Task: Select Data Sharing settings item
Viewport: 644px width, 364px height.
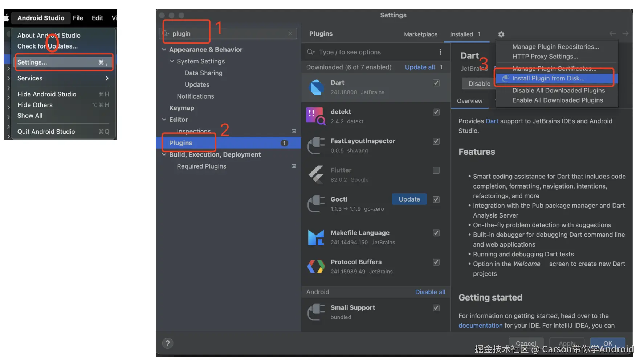Action: [x=203, y=73]
